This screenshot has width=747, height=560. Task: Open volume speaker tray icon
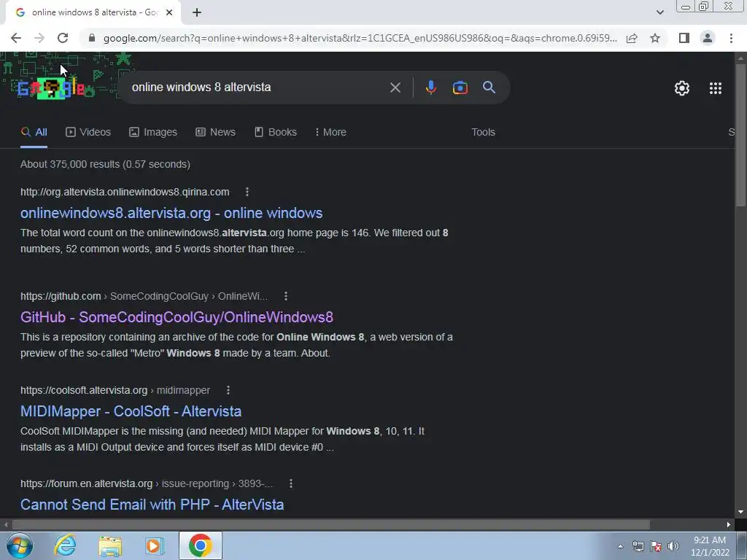673,546
